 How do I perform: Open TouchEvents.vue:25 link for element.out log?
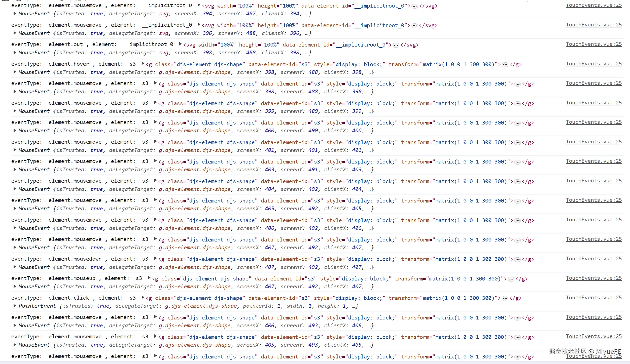pos(593,44)
